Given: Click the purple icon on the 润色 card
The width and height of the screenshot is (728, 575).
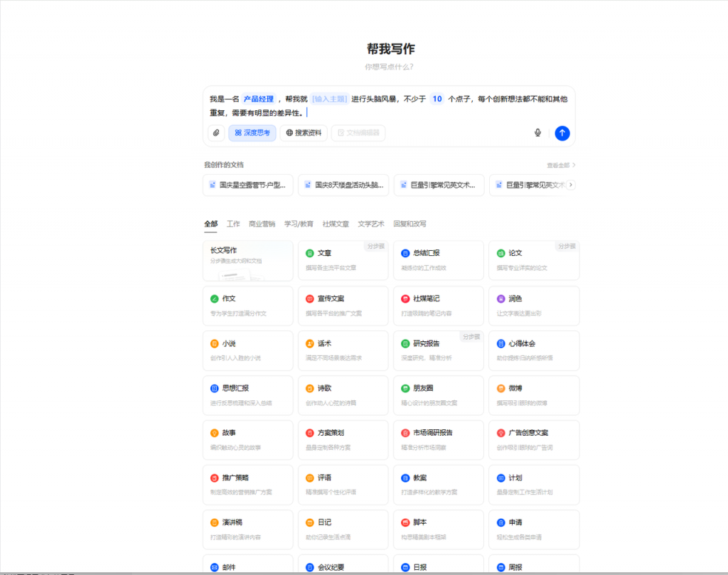Looking at the screenshot, I should pyautogui.click(x=500, y=299).
